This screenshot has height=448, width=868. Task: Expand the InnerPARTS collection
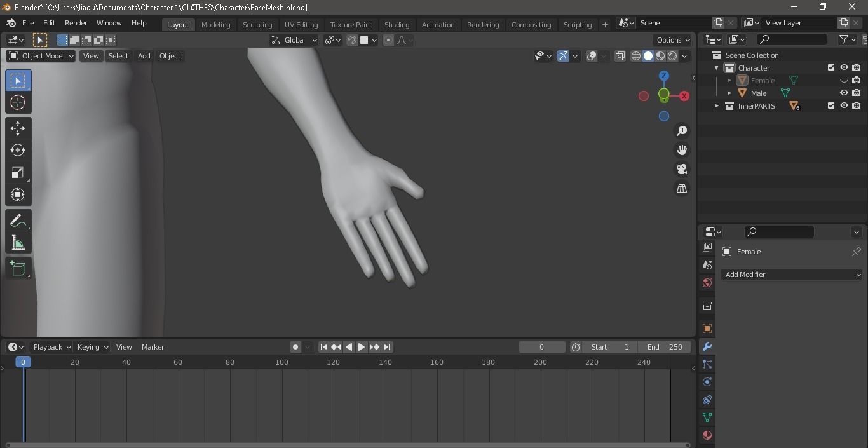tap(717, 106)
